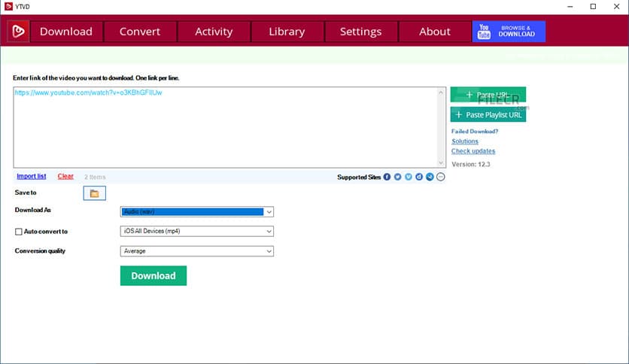The image size is (629, 364).
Task: Switch to the Convert tab
Action: click(140, 32)
